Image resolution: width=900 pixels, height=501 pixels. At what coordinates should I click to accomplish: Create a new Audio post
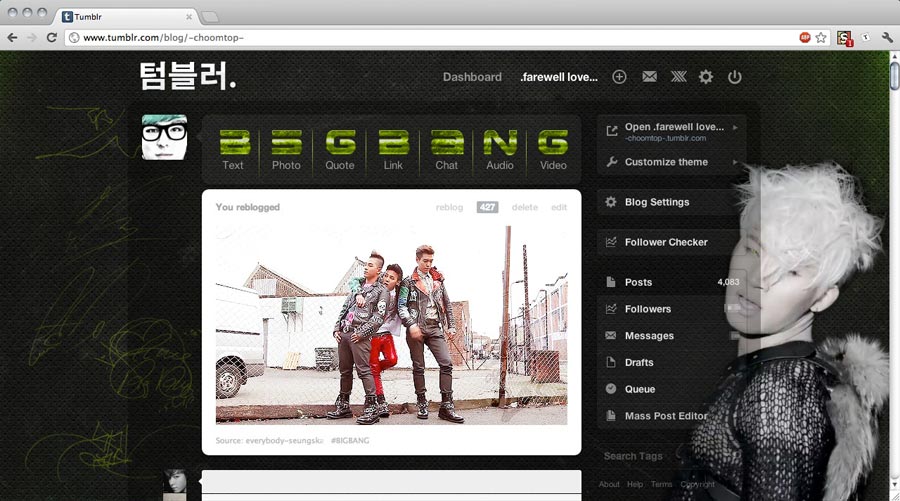500,150
